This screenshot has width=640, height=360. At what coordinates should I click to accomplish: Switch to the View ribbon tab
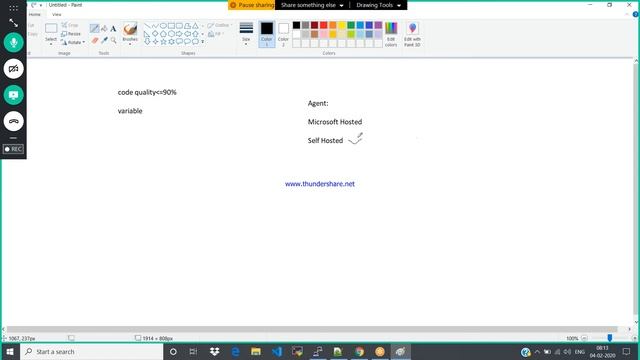(x=57, y=14)
